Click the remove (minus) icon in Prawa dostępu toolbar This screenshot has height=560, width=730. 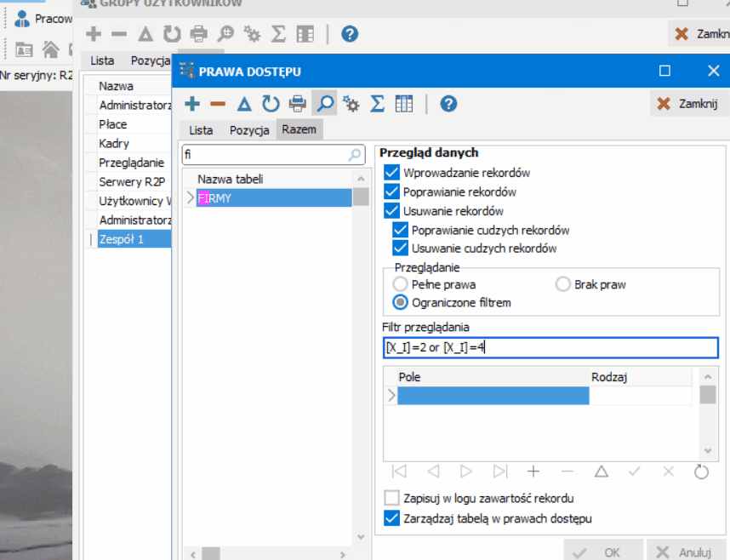coord(218,104)
